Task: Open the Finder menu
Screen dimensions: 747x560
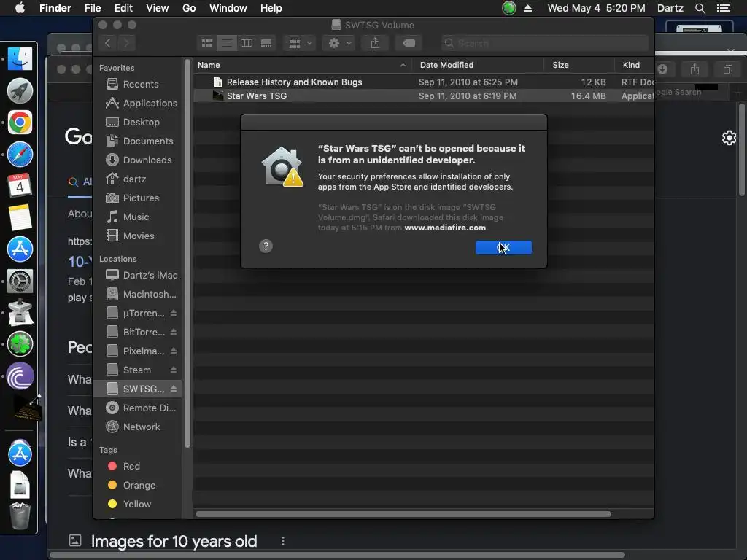Action: [55, 8]
